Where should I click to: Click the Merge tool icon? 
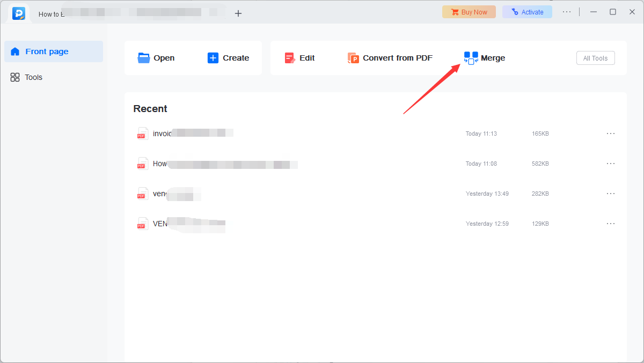click(471, 58)
